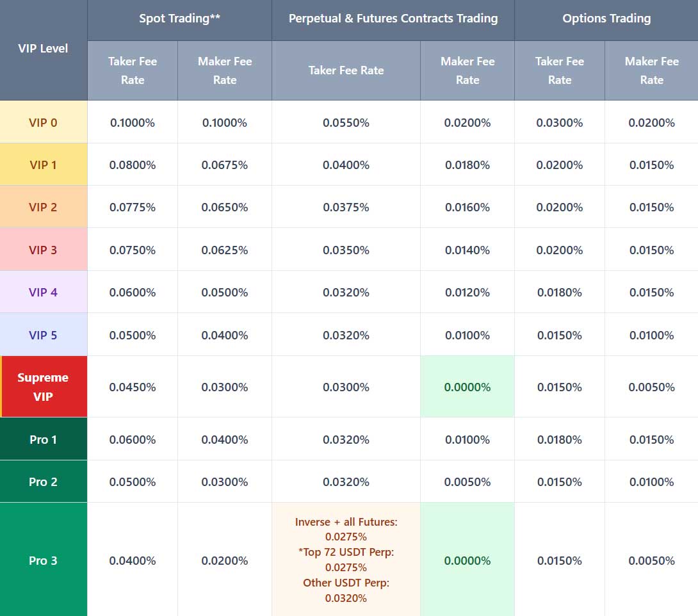
Task: Click the Spot Trading column header
Action: [x=179, y=19]
